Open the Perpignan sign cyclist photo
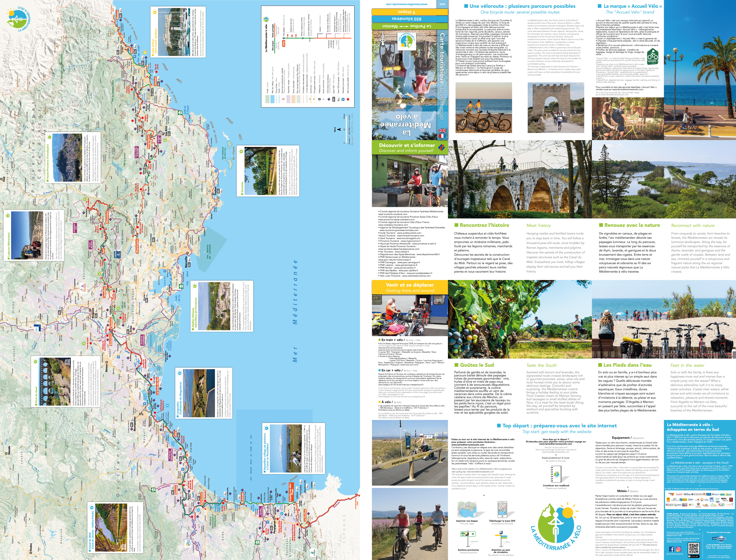Screen dimensions: 736x560 point(410,453)
